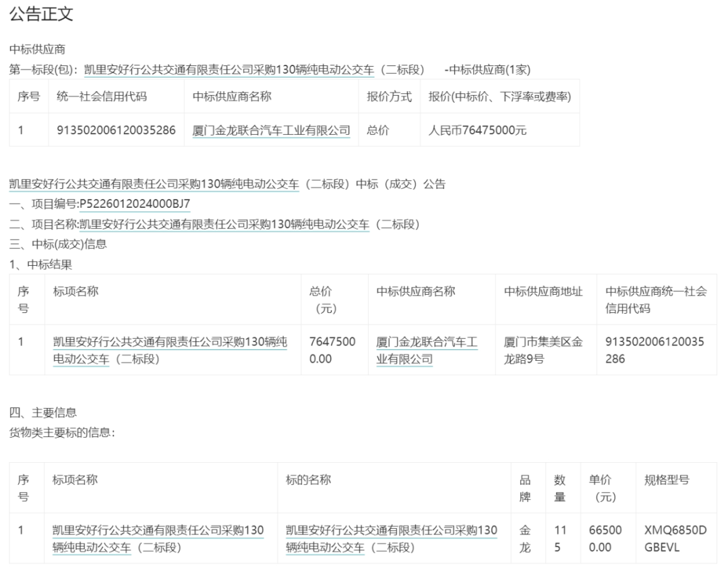Click the line 1、中标结果
Viewport: 728px width, 568px height.
pyautogui.click(x=41, y=264)
